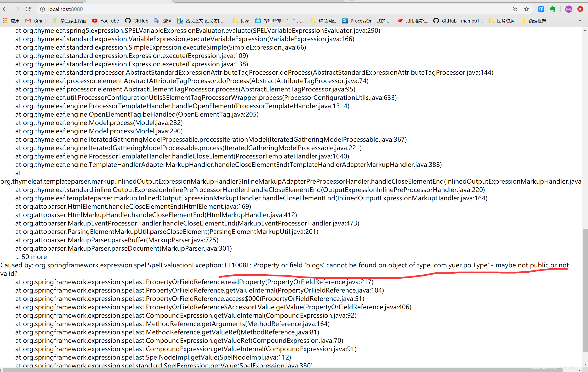The image size is (588, 372).
Task: Open the 应用 apps shortcut
Action: 11,21
